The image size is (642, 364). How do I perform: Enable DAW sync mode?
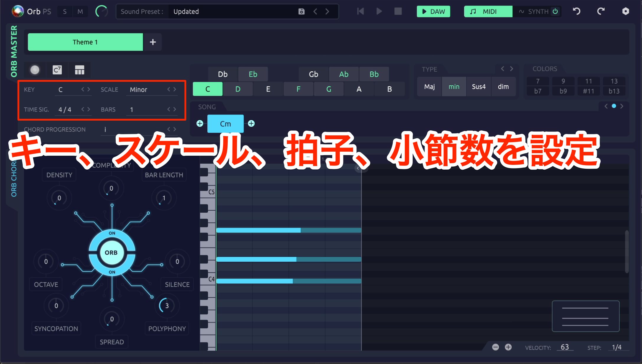pyautogui.click(x=433, y=12)
